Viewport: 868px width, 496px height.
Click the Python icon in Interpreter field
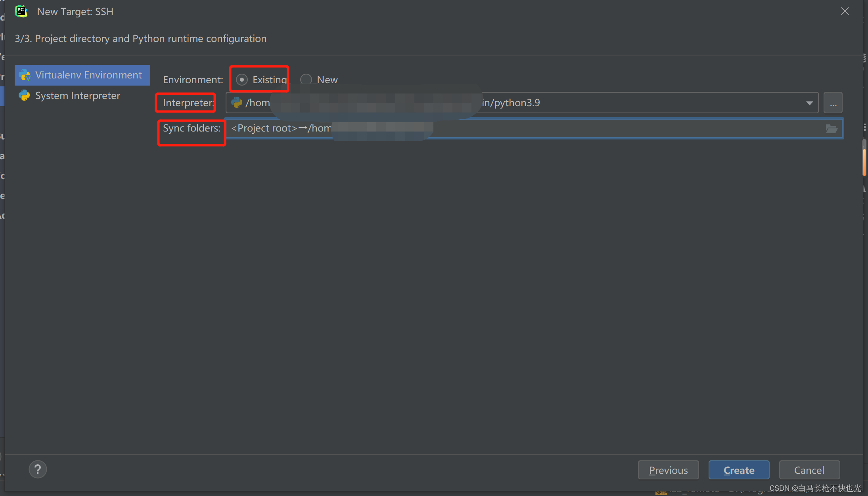click(237, 103)
